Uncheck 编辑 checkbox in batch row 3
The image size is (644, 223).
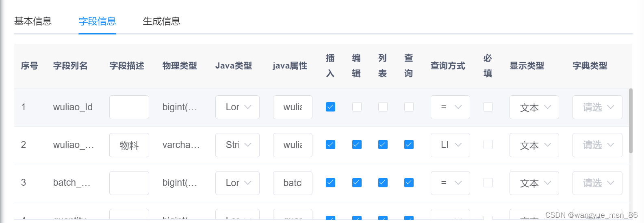[357, 182]
